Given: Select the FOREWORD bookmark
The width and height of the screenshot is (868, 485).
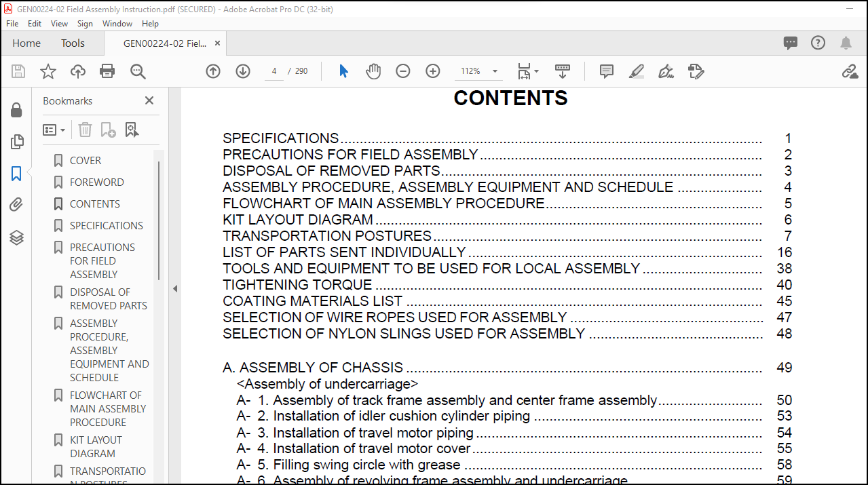Looking at the screenshot, I should [x=97, y=182].
